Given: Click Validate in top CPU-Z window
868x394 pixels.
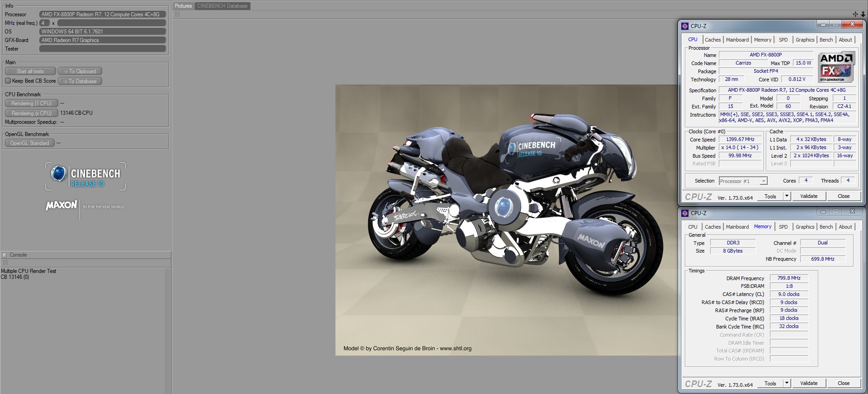Looking at the screenshot, I should coord(809,196).
